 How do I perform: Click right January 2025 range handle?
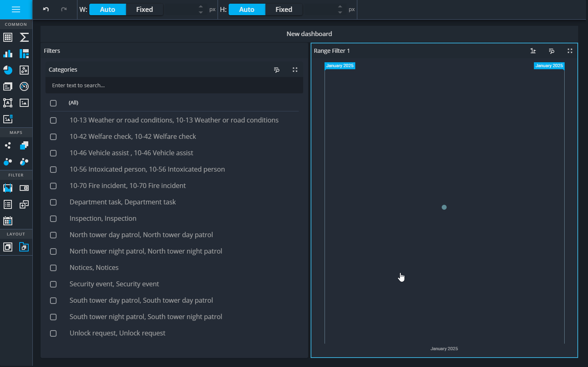(x=549, y=66)
